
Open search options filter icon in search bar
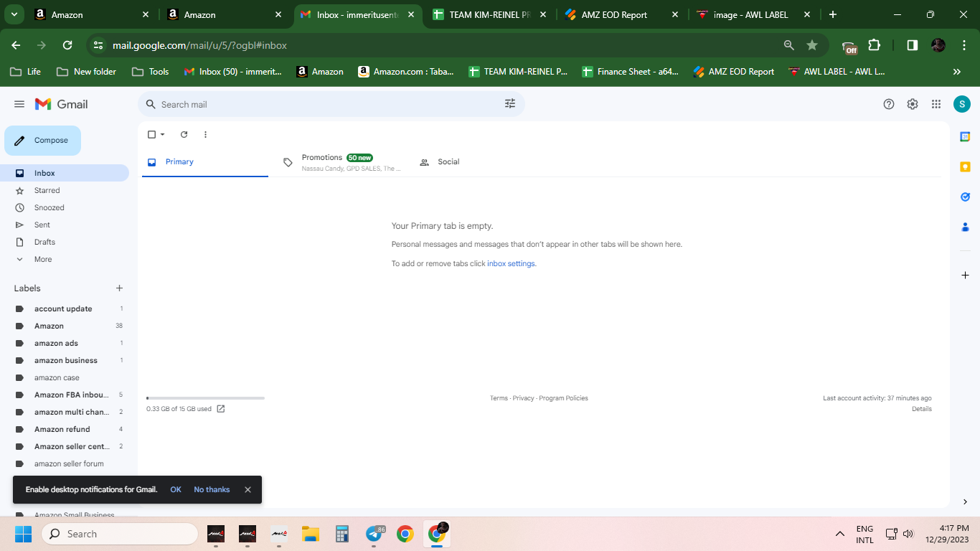pyautogui.click(x=510, y=104)
